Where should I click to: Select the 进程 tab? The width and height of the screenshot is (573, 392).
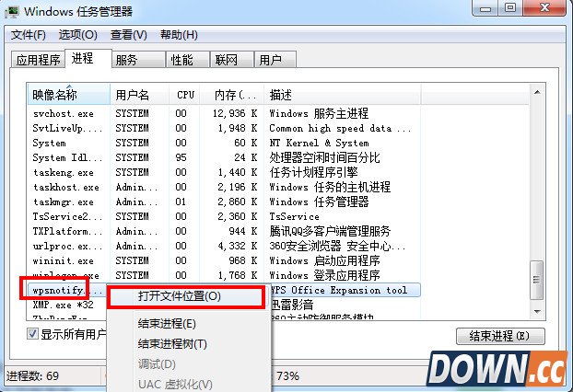click(88, 58)
